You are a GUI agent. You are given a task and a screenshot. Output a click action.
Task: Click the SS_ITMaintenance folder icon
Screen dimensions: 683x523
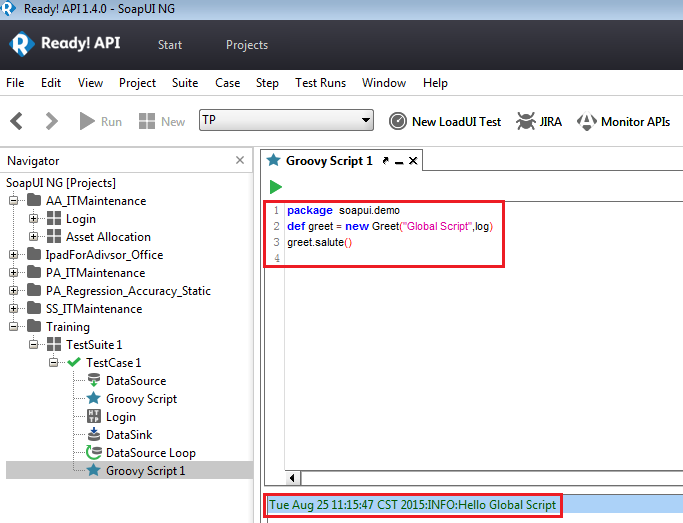[x=34, y=308]
